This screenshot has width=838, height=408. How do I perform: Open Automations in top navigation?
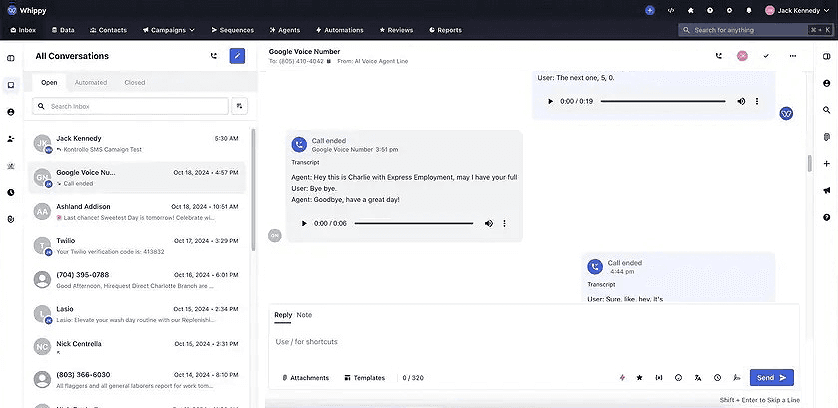340,30
